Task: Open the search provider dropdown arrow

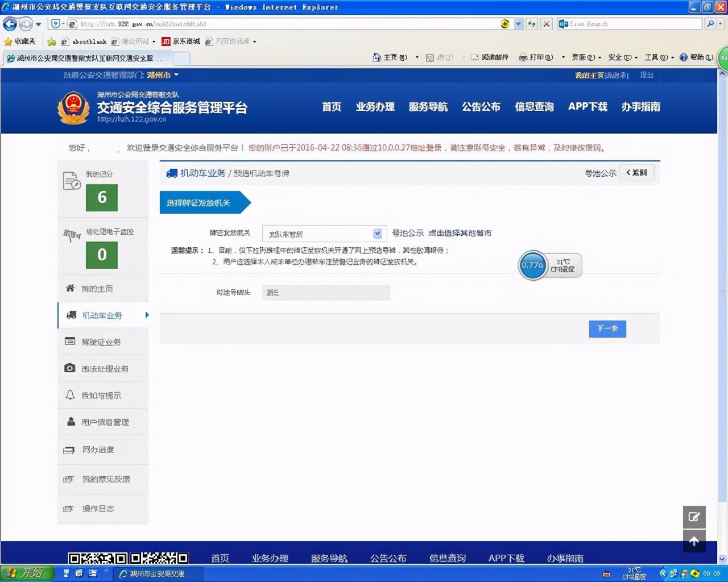Action: pos(721,24)
